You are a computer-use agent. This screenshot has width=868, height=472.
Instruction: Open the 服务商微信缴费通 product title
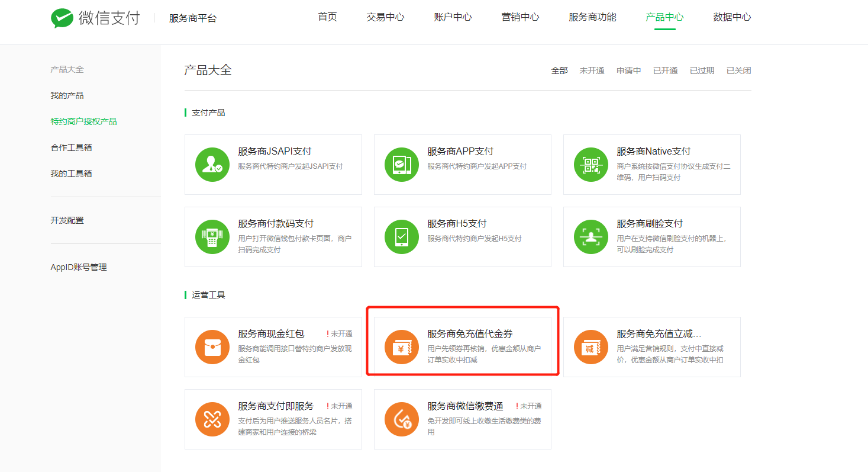click(465, 406)
